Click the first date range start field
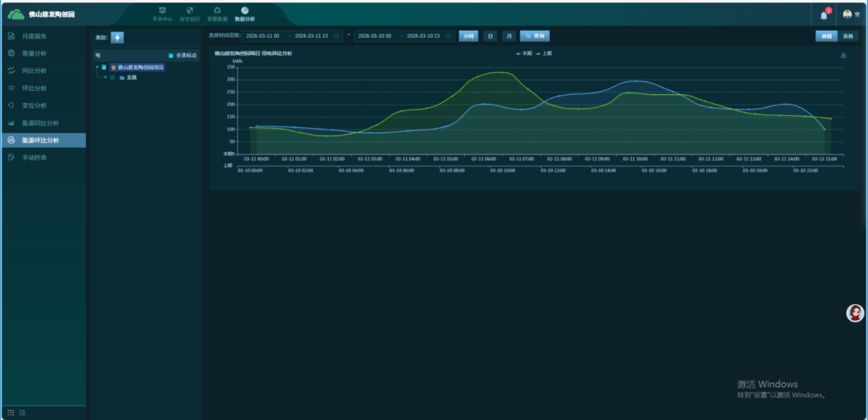The width and height of the screenshot is (868, 420). pyautogui.click(x=263, y=36)
